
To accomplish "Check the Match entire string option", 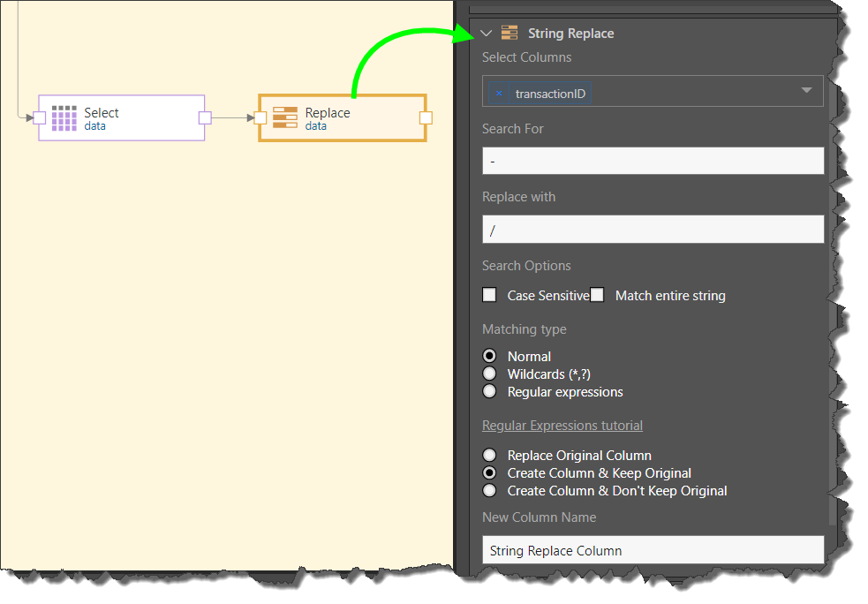I will (598, 295).
